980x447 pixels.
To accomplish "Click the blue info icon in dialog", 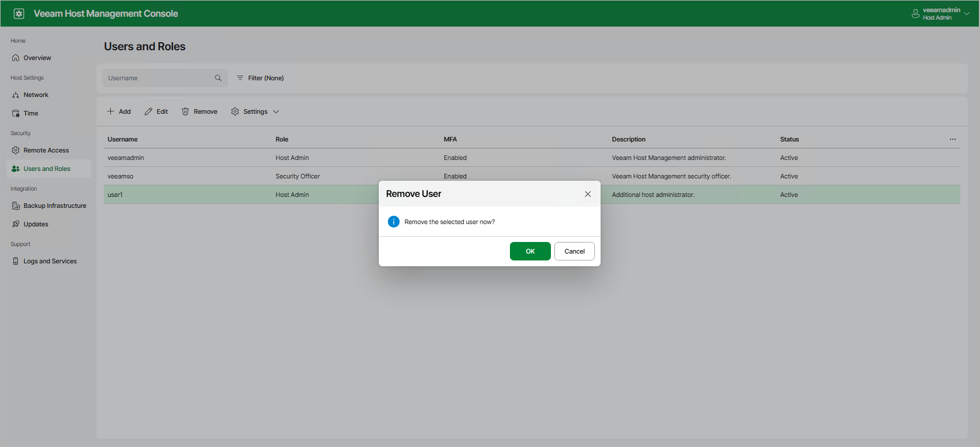I will click(394, 222).
